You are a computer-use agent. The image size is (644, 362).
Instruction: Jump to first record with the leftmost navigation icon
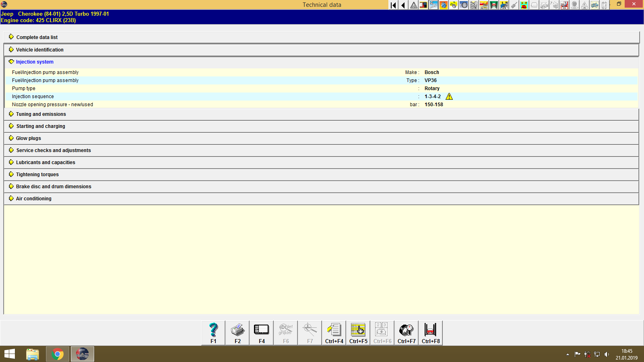393,5
